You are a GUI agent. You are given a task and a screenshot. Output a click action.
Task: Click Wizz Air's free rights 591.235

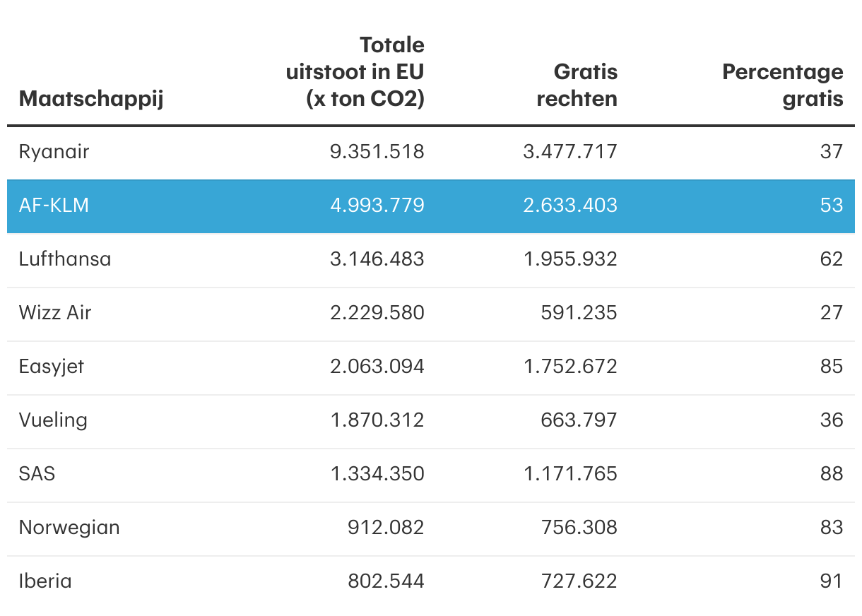(579, 312)
